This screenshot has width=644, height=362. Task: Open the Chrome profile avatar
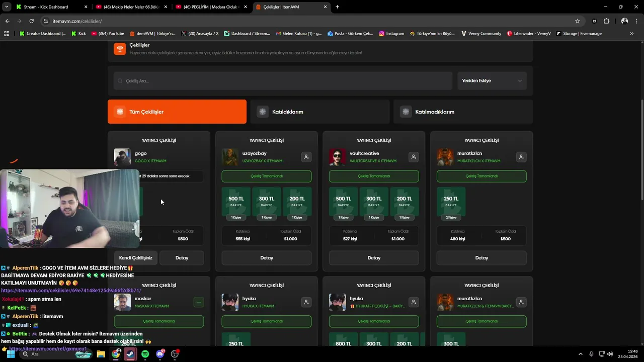point(624,21)
